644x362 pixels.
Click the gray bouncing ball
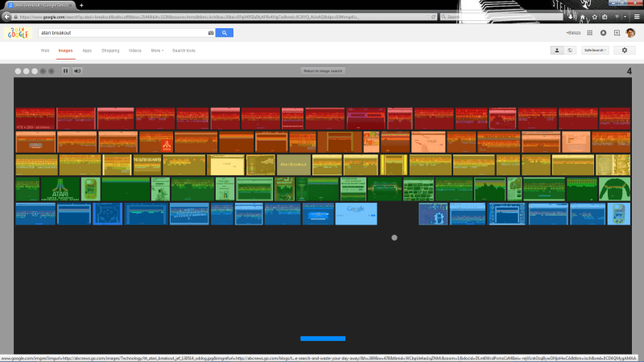tap(394, 237)
